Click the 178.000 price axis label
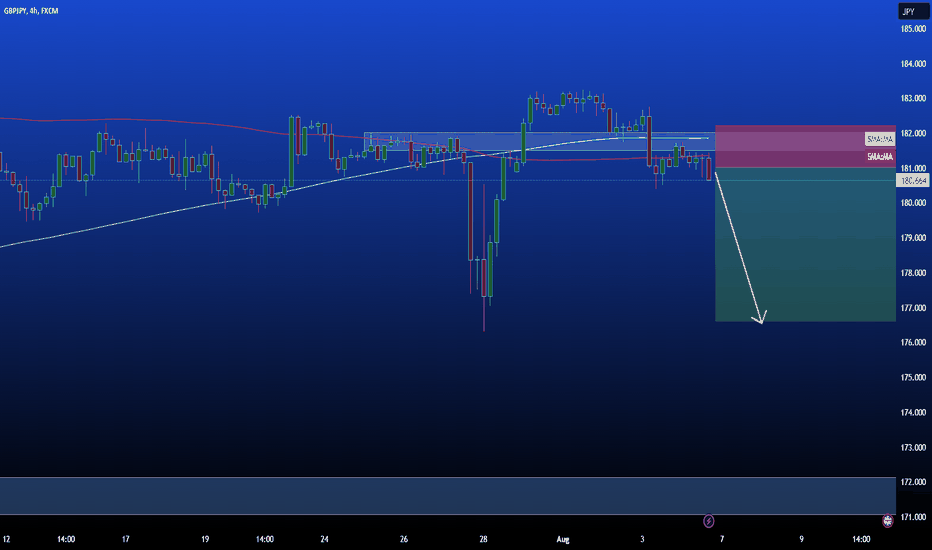 click(x=913, y=273)
